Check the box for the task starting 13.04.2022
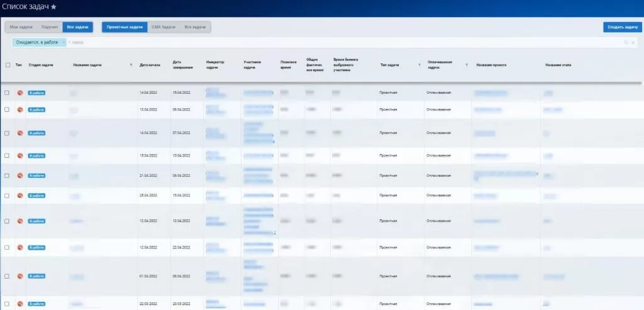 coord(8,109)
